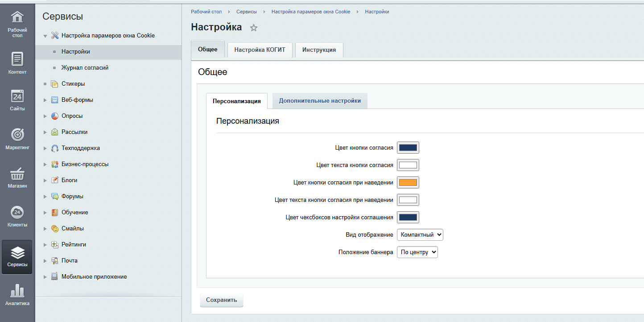The height and width of the screenshot is (322, 644).
Task: Click the Техподдержка service icon
Action: [x=54, y=148]
